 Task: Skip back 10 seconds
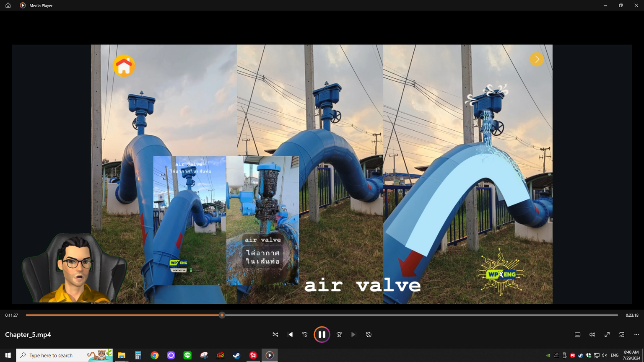(305, 334)
